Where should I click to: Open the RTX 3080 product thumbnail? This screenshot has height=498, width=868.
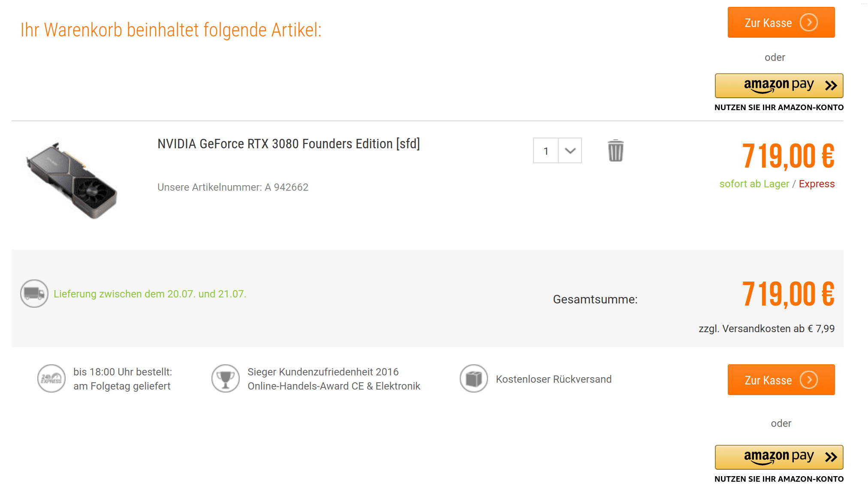[72, 180]
